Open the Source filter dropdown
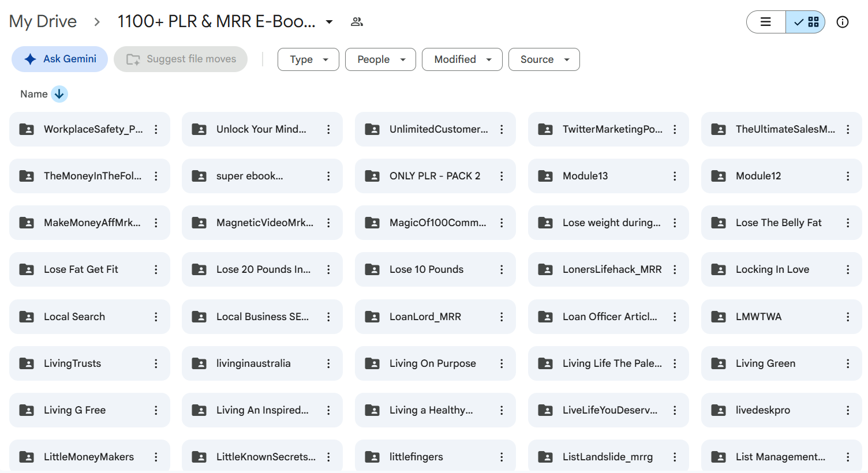Image resolution: width=868 pixels, height=473 pixels. click(544, 59)
